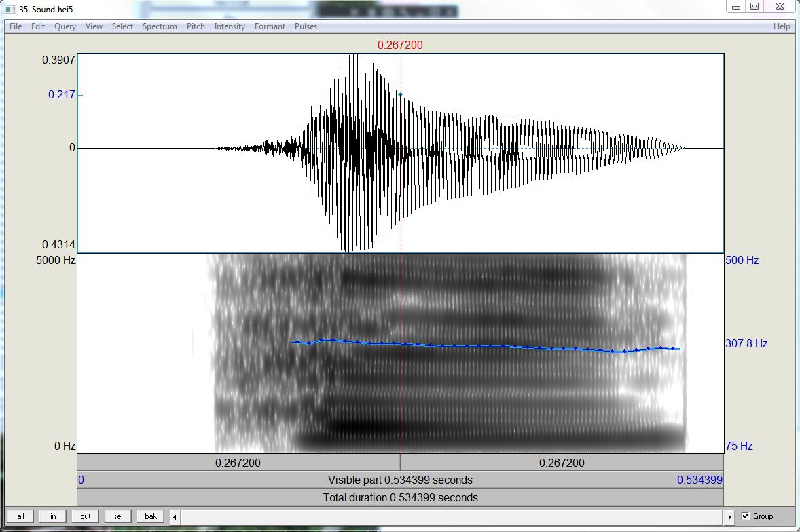Click the 'in' zoom button
The image size is (800, 532).
tap(53, 516)
